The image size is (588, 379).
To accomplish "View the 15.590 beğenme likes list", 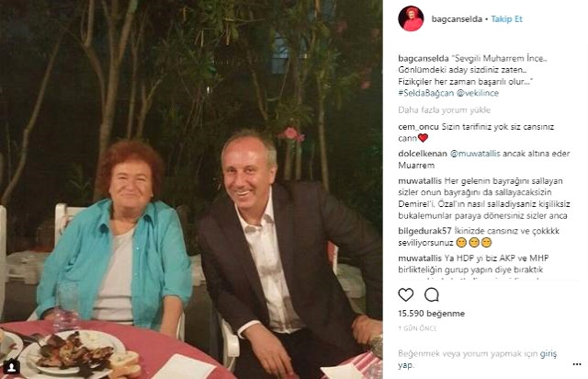I will pos(431,314).
